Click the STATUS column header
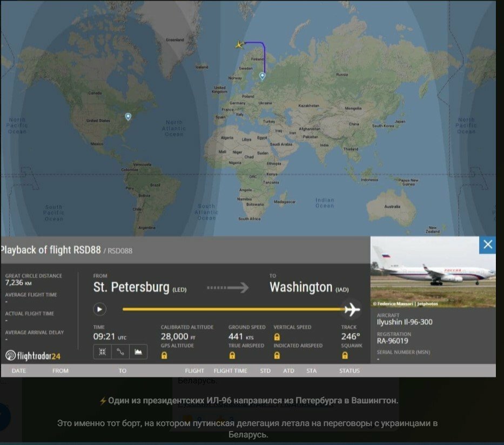This screenshot has height=445, width=504. click(350, 371)
